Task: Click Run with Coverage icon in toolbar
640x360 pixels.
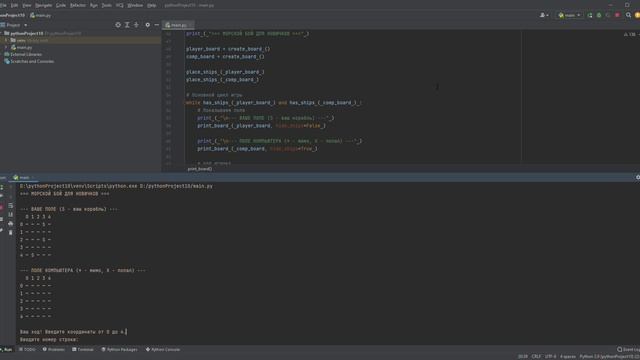Action: [608, 15]
